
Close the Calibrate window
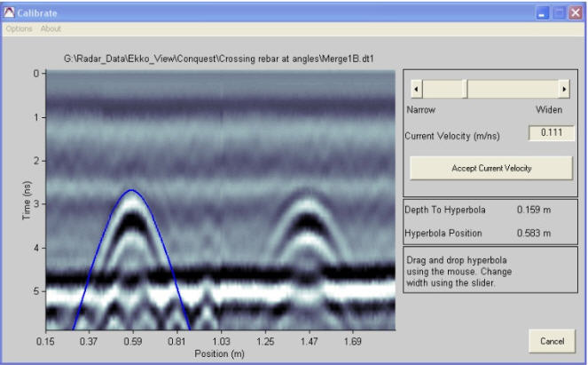(x=575, y=13)
